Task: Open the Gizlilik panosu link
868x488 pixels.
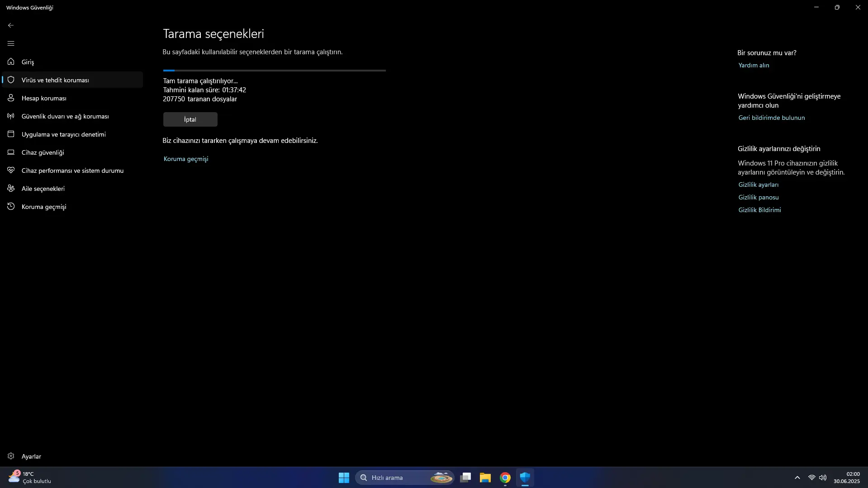Action: click(x=758, y=197)
